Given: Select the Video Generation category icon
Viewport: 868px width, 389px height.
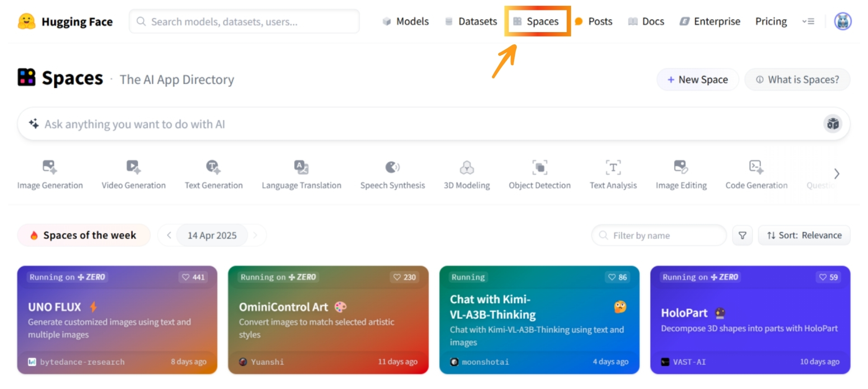Looking at the screenshot, I should click(x=133, y=167).
